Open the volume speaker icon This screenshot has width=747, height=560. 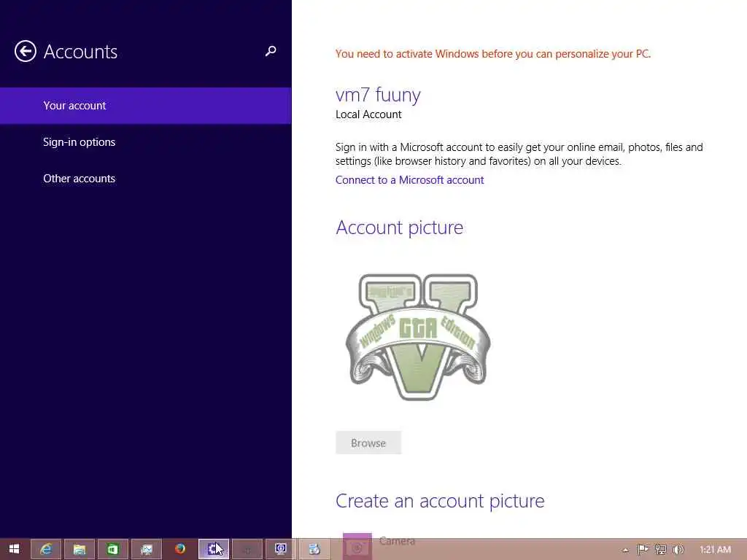point(678,550)
